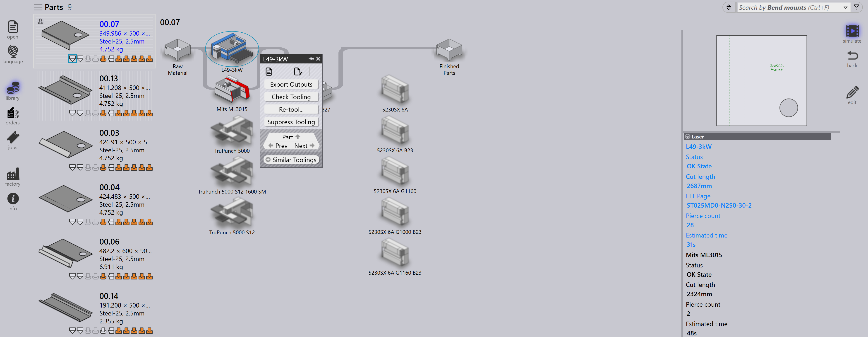Click the back arrow icon
The width and height of the screenshot is (868, 337).
click(852, 56)
